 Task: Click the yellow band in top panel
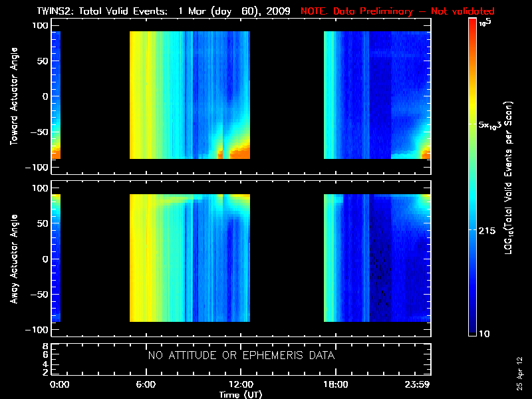point(138,95)
